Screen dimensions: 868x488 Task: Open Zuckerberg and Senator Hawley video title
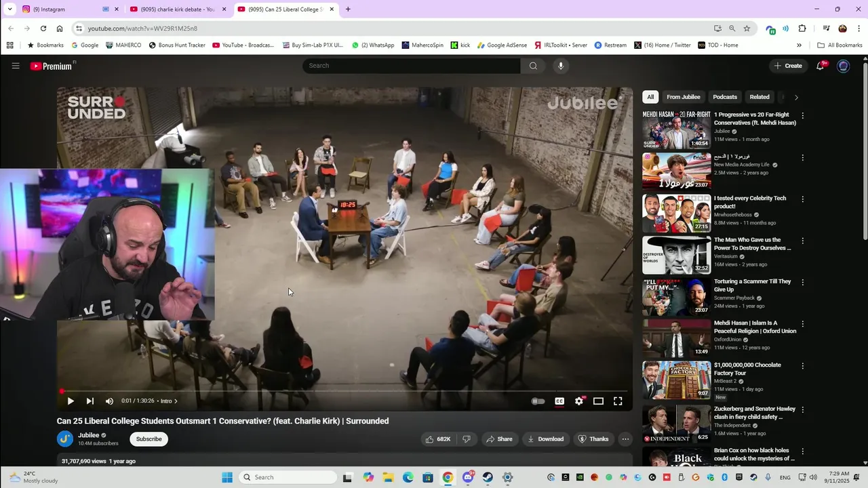click(754, 413)
